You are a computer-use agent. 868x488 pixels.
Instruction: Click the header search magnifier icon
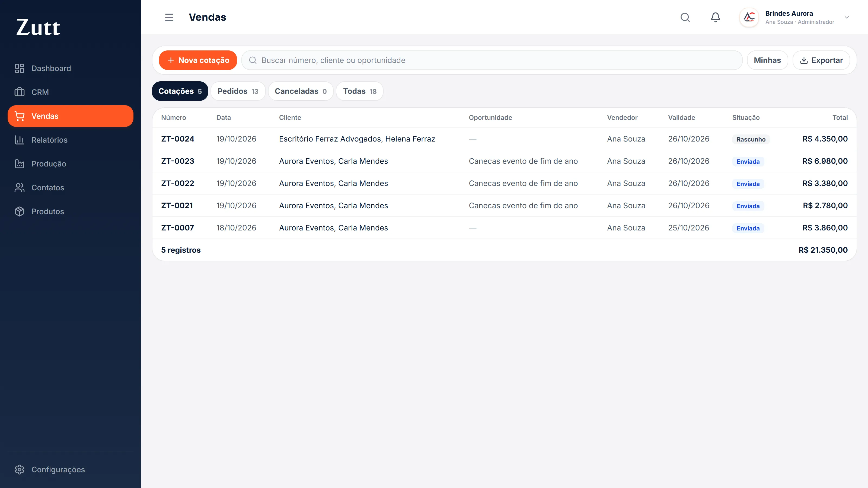pos(685,17)
